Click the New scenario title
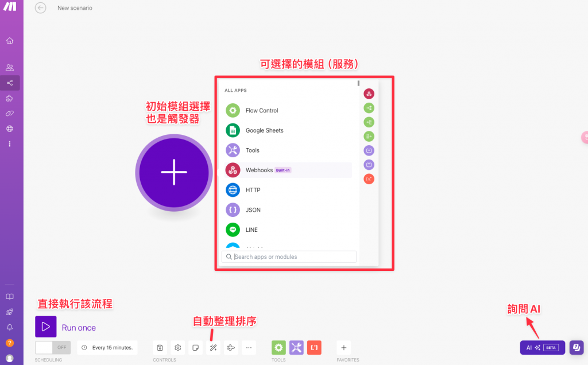 click(x=75, y=8)
